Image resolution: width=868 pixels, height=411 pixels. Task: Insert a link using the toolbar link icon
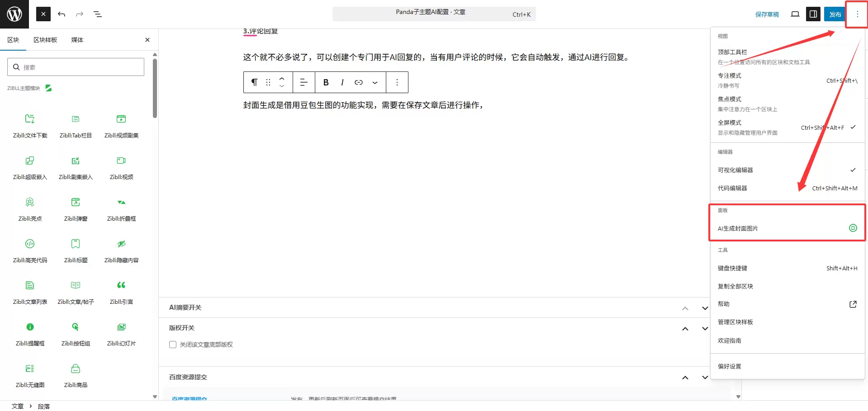[359, 82]
